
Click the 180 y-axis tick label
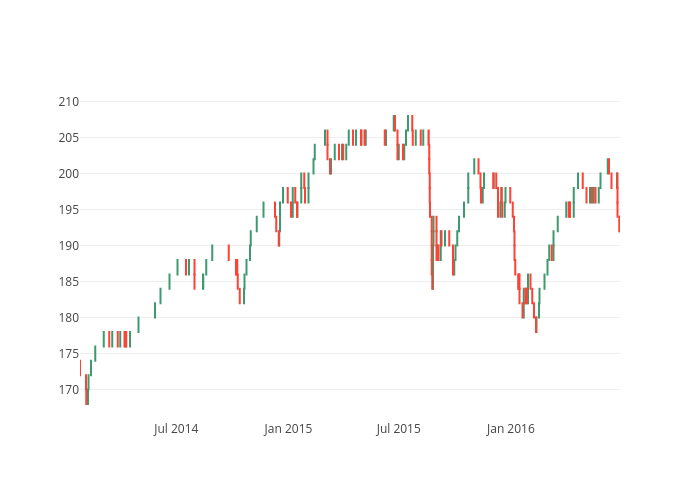[x=68, y=318]
